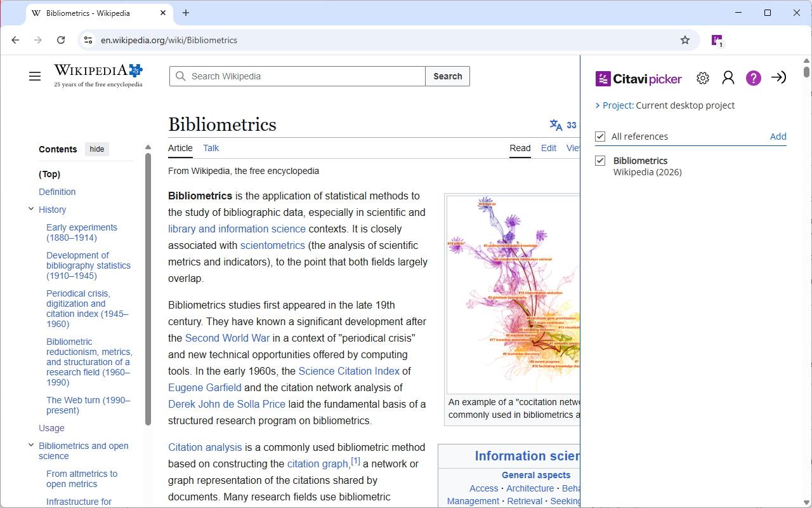Go back to the previous page
812x508 pixels.
pyautogui.click(x=15, y=40)
